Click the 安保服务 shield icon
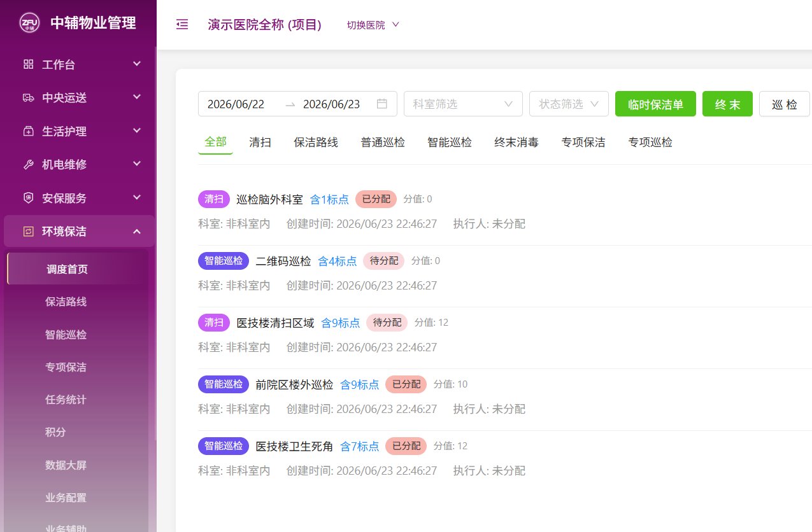Viewport: 812px width, 532px height. pyautogui.click(x=28, y=198)
